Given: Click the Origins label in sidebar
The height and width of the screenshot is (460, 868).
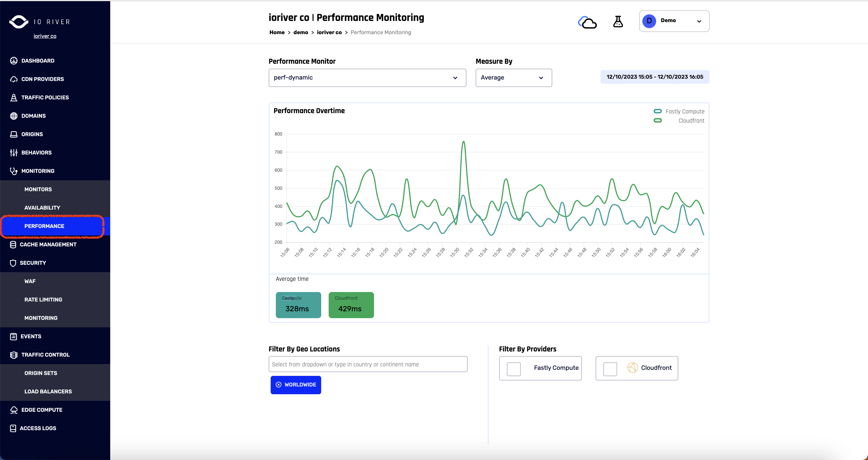Looking at the screenshot, I should pyautogui.click(x=32, y=134).
